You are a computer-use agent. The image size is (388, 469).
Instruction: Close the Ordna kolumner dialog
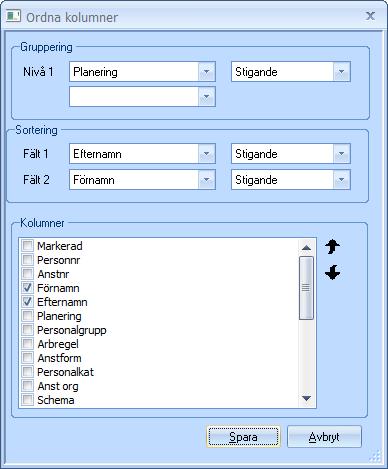370,16
